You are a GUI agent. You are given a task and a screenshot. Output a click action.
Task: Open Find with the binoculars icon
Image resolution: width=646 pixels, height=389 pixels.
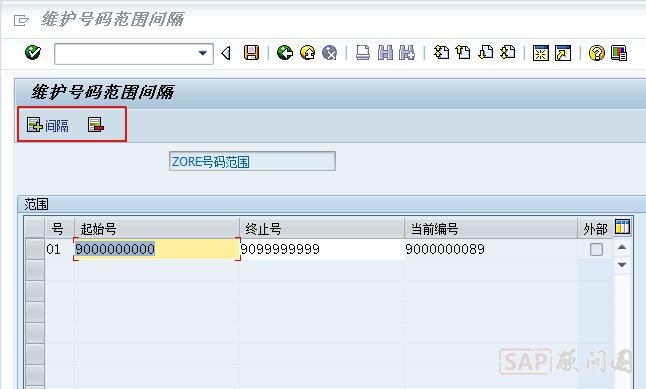pyautogui.click(x=385, y=53)
